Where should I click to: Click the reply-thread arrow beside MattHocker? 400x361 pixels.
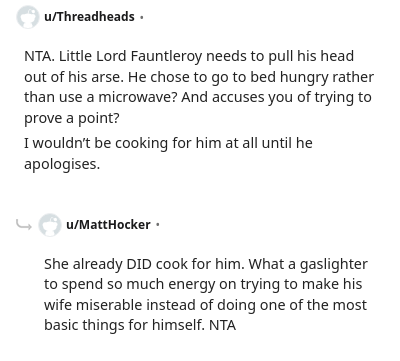(x=23, y=225)
